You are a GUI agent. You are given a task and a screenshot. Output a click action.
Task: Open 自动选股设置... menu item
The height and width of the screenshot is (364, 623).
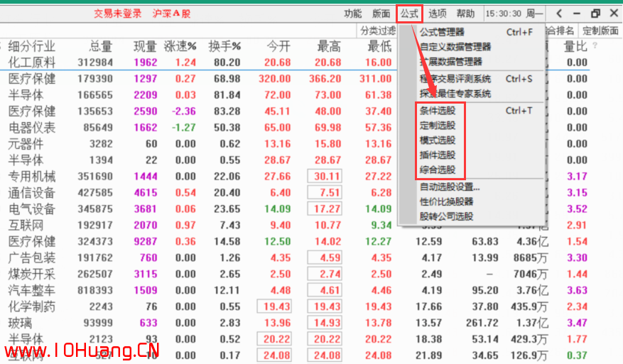[450, 187]
